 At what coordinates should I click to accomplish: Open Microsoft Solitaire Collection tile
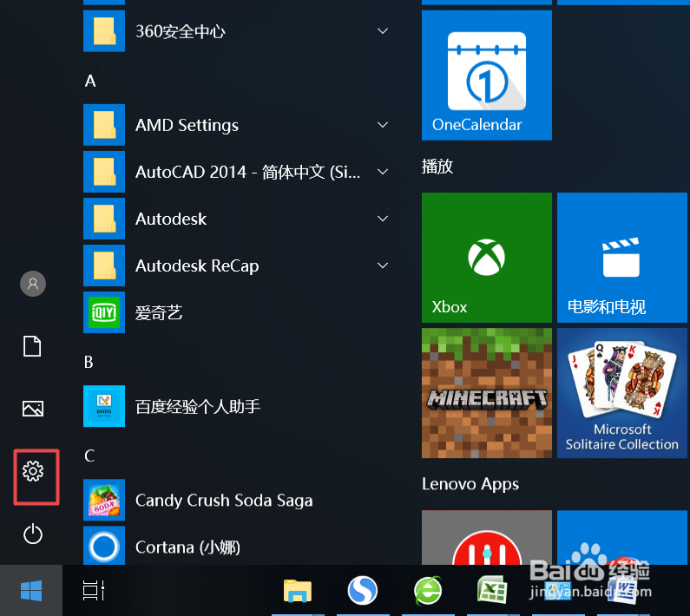tap(621, 393)
